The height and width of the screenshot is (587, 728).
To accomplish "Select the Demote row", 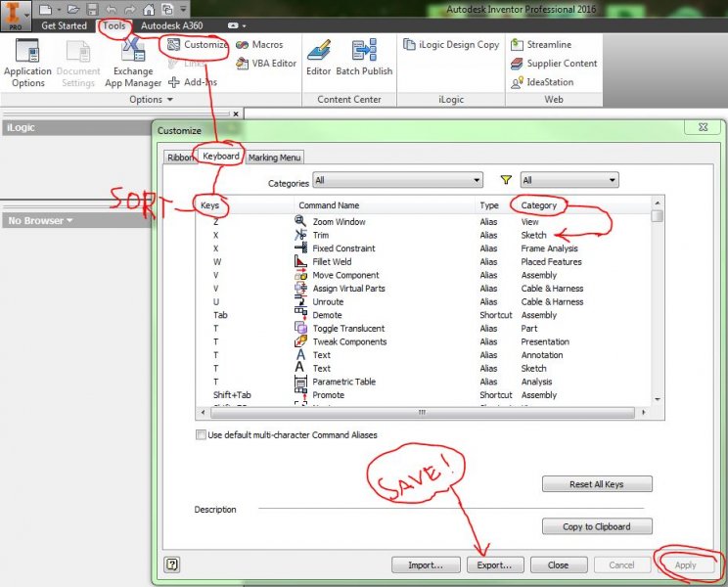I will 424,315.
